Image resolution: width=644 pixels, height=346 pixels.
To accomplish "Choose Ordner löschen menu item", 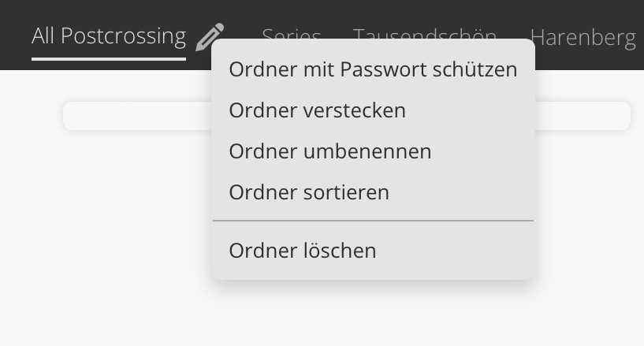I will tap(303, 251).
